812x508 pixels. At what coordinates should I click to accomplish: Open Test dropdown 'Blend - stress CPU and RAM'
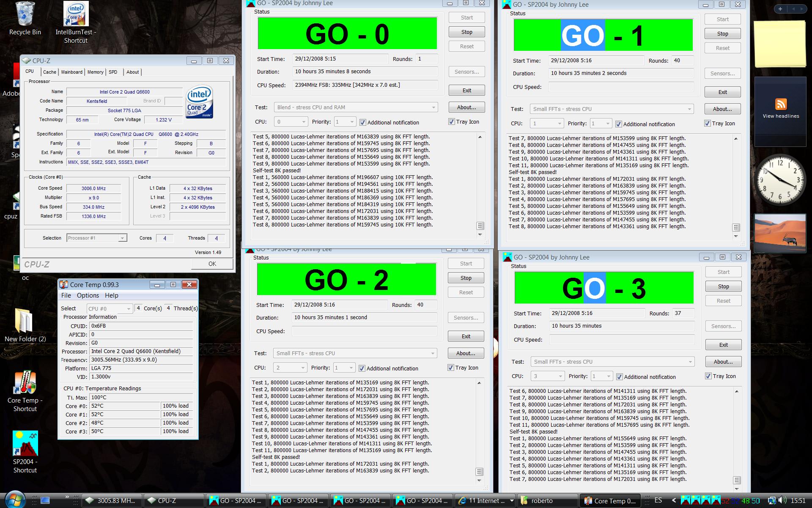point(356,108)
